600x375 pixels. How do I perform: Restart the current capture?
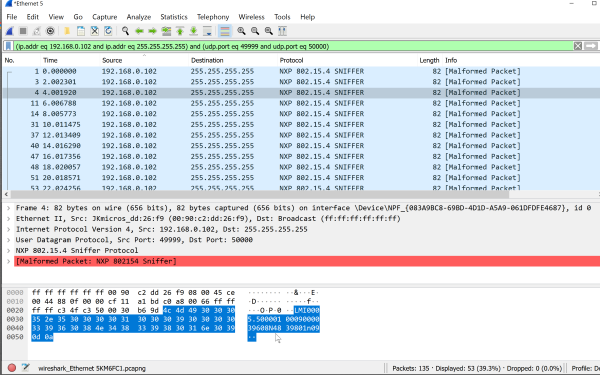[x=36, y=31]
